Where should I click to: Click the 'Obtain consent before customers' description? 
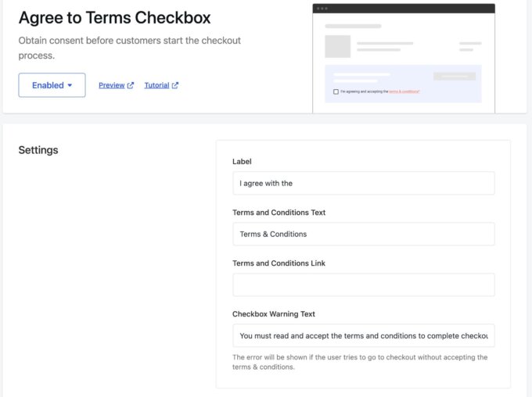pyautogui.click(x=130, y=48)
